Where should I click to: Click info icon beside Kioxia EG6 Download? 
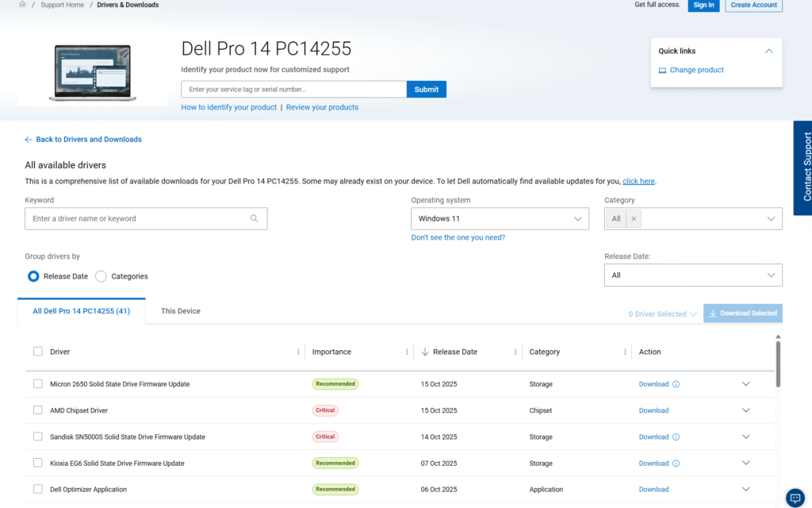(x=676, y=464)
